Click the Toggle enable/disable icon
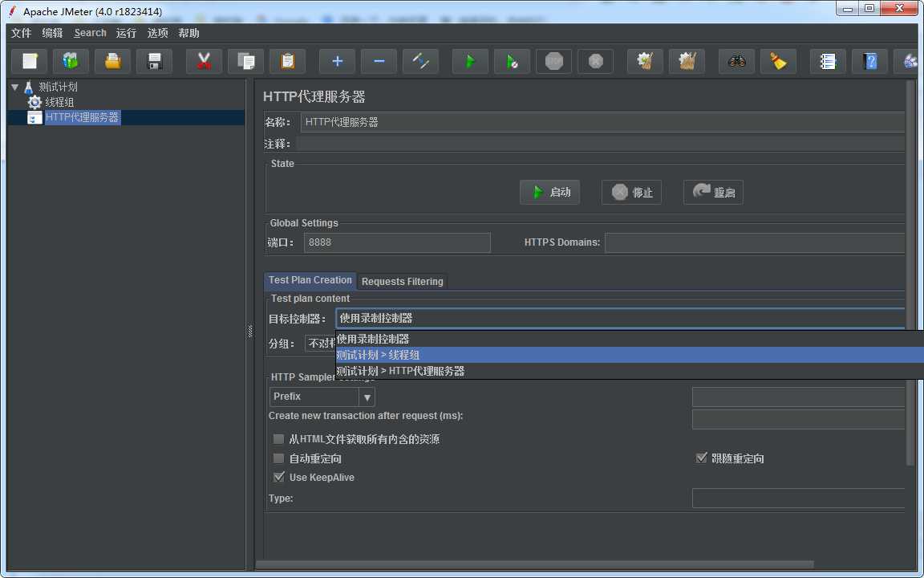Image resolution: width=924 pixels, height=578 pixels. coord(421,61)
